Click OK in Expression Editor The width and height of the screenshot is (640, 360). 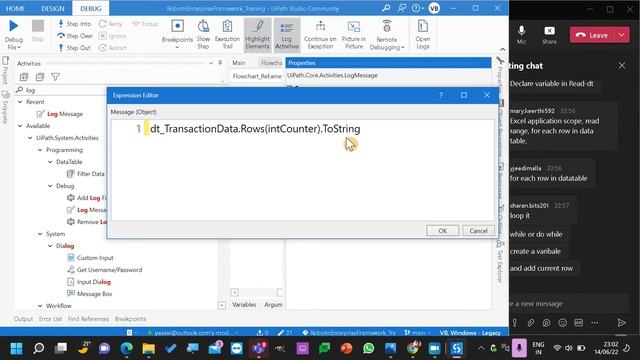click(x=442, y=231)
